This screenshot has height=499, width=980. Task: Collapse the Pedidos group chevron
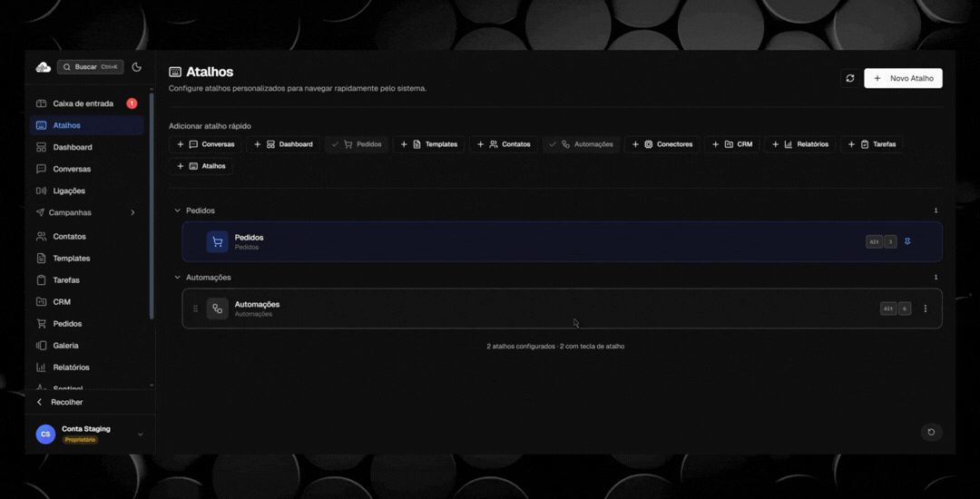click(x=178, y=210)
